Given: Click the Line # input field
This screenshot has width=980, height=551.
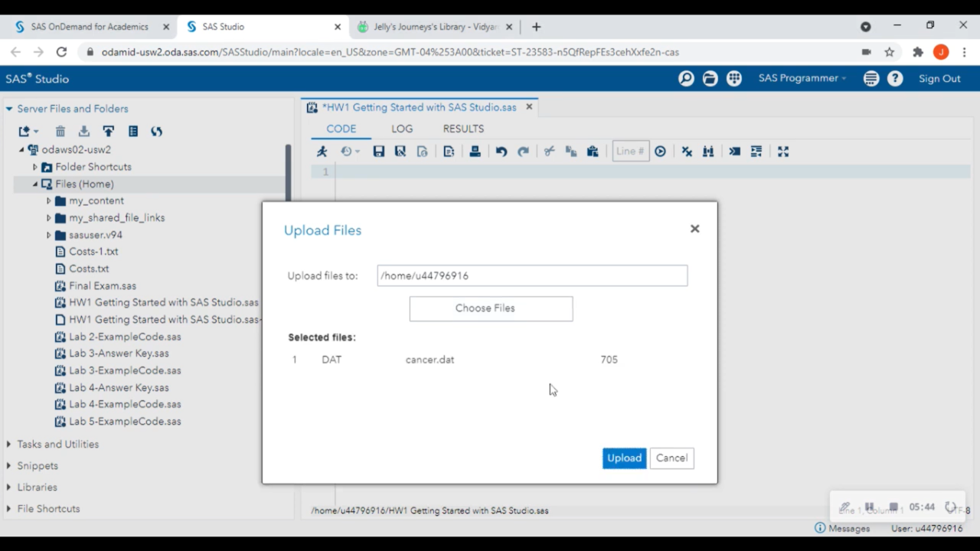Looking at the screenshot, I should coord(630,152).
